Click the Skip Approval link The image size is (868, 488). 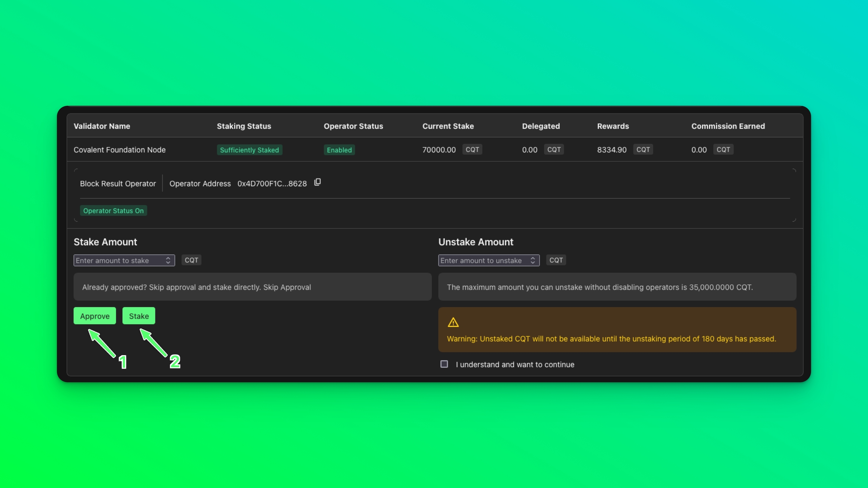[x=287, y=287]
